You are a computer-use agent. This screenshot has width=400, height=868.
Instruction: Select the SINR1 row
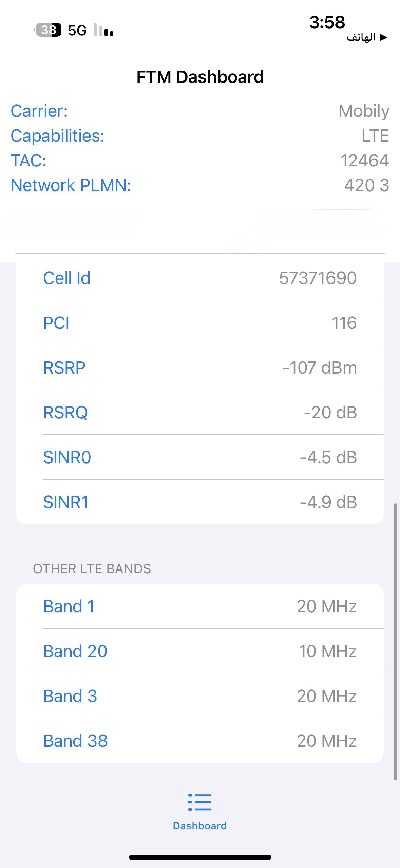tap(200, 502)
